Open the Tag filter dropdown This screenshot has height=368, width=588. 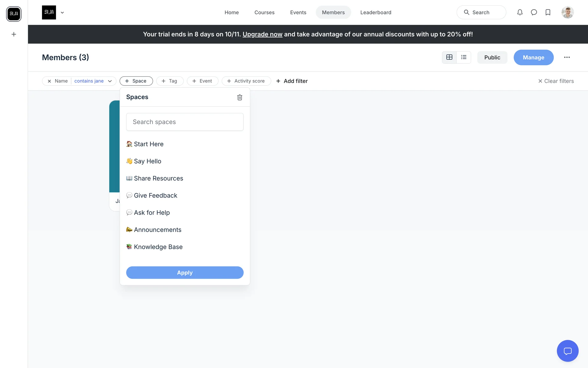click(x=170, y=81)
